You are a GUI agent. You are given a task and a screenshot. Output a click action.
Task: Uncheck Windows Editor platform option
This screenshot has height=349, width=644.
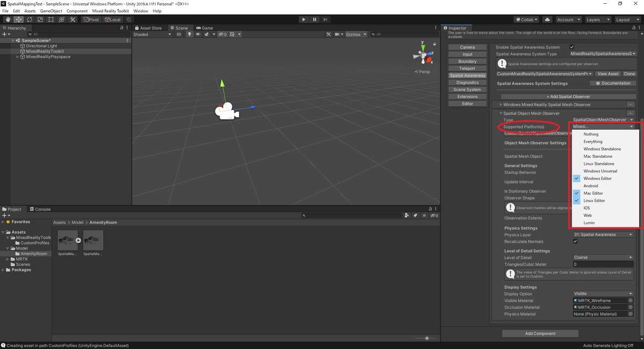(605, 178)
